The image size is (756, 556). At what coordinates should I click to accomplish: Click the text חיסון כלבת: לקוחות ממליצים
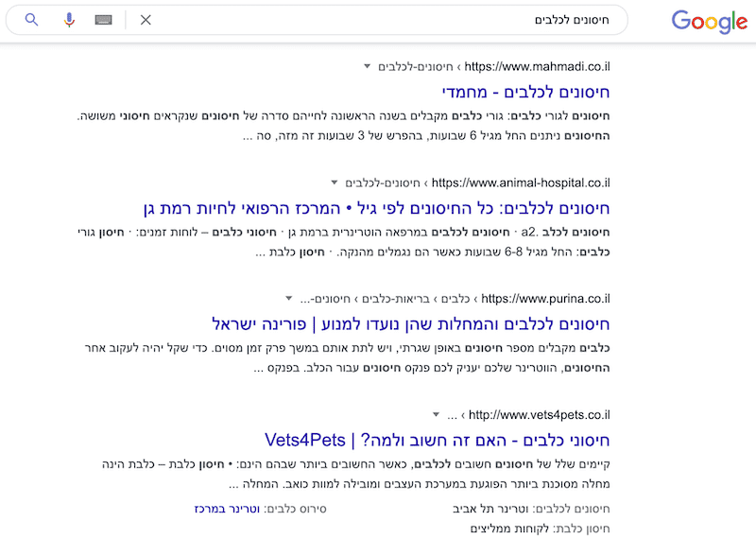click(x=540, y=529)
